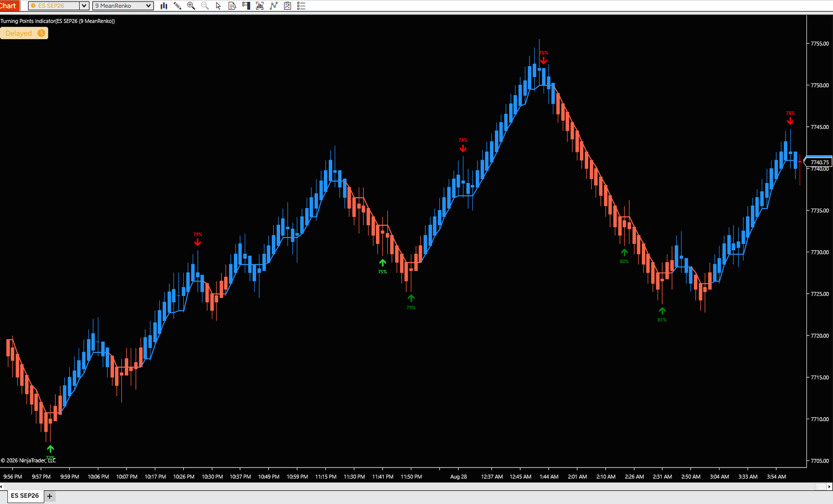Open the Strategies line-node icon
The width and height of the screenshot is (833, 504).
[x=274, y=6]
